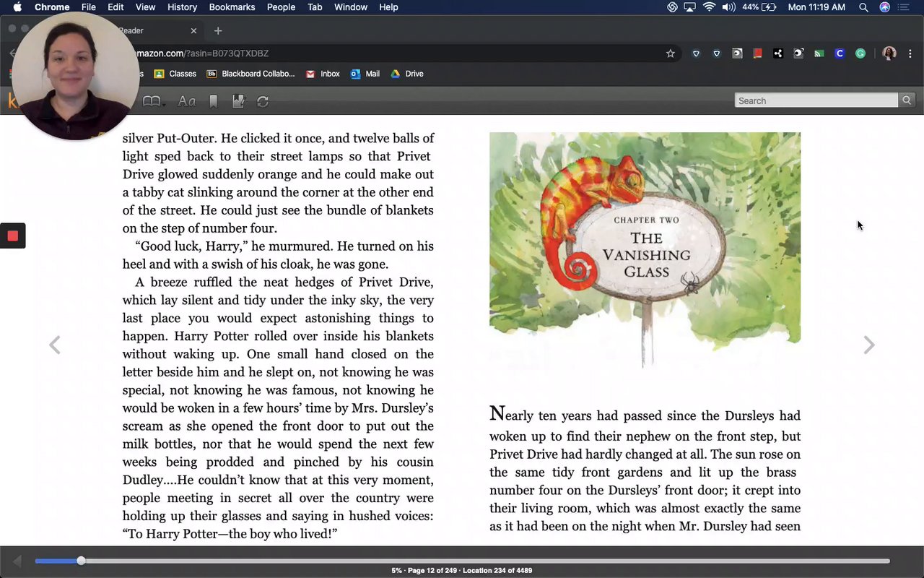Show notes and marks in Kindle toolbar
The width and height of the screenshot is (924, 578).
[x=238, y=101]
